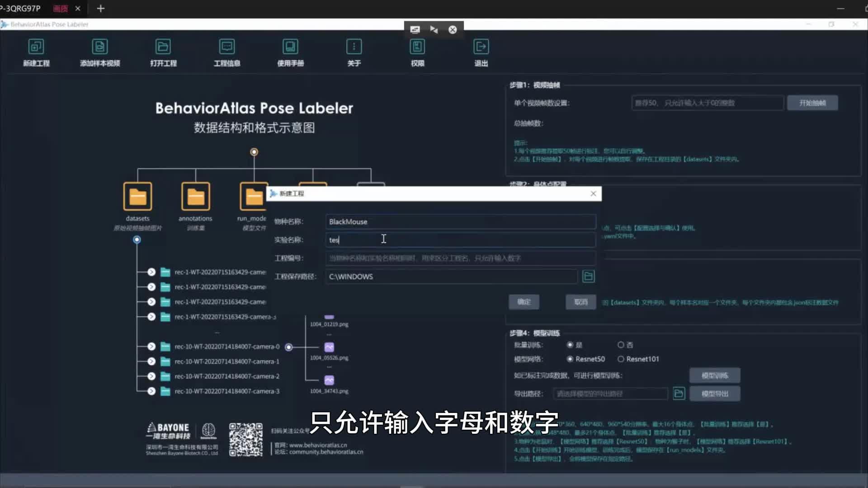The image size is (868, 488).
Task: Minimize the outer remote window
Action: pyautogui.click(x=840, y=9)
